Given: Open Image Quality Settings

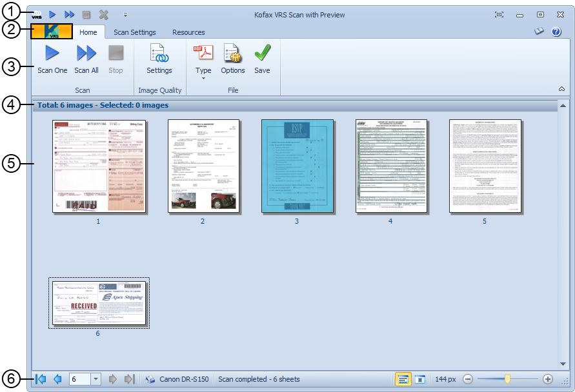Looking at the screenshot, I should pos(159,59).
